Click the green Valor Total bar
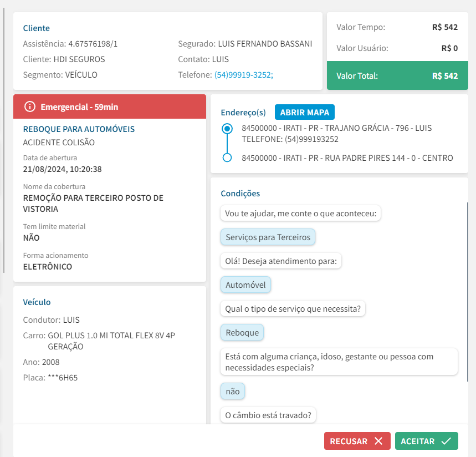 (x=397, y=76)
